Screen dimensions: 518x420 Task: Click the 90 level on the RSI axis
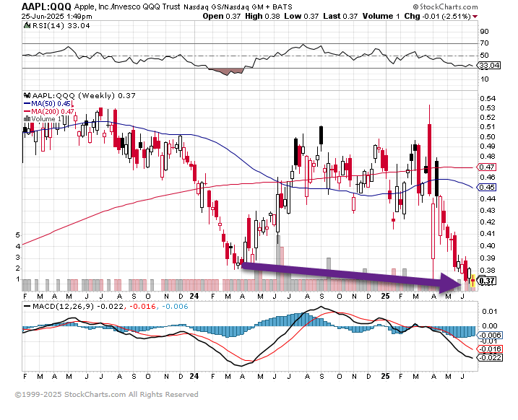click(484, 31)
